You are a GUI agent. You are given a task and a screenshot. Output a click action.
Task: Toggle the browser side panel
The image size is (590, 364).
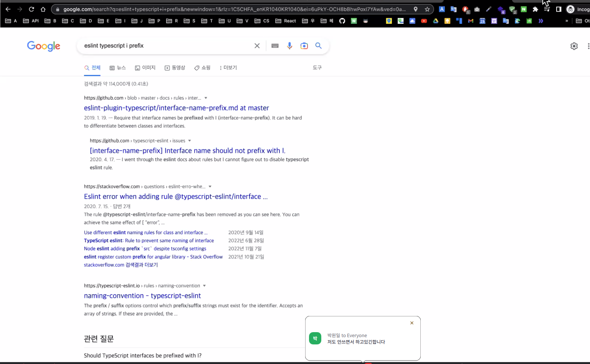point(559,9)
